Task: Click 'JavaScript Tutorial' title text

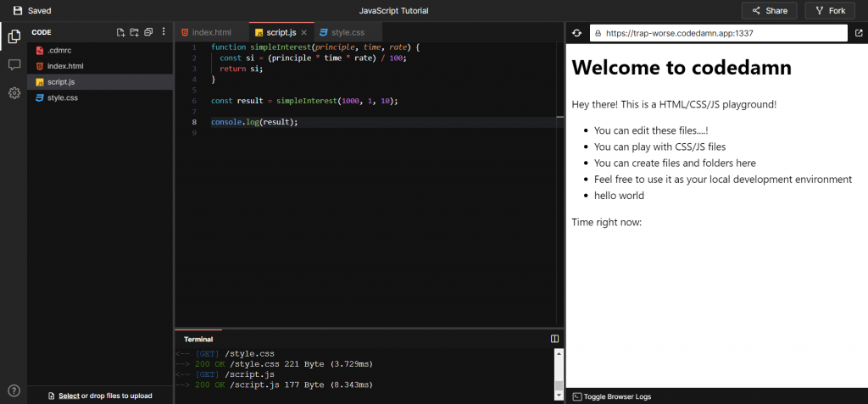Action: [393, 10]
